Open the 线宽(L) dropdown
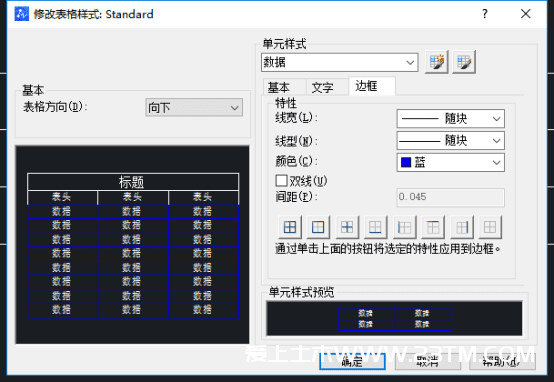554x382 pixels. click(x=450, y=118)
